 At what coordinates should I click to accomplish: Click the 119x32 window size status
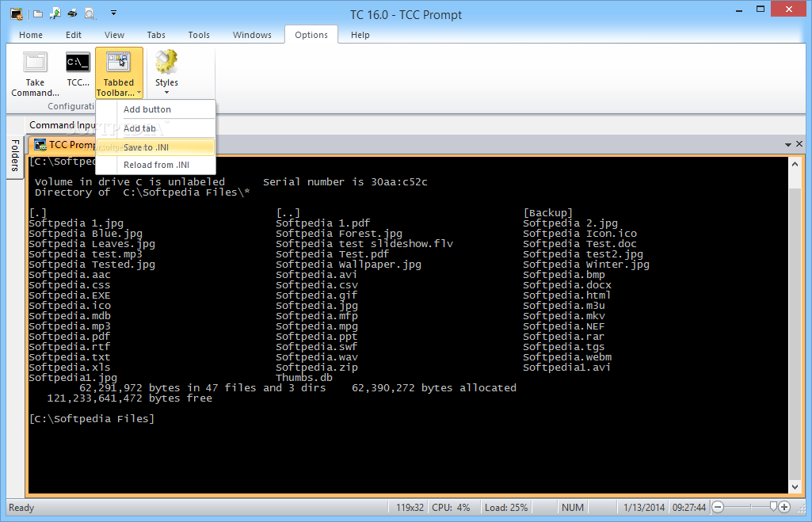(x=410, y=508)
